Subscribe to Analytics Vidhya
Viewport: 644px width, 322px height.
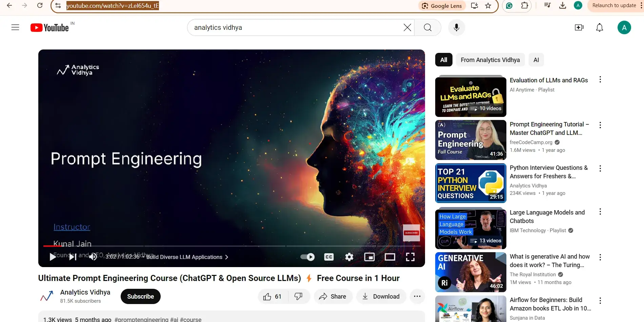(141, 297)
